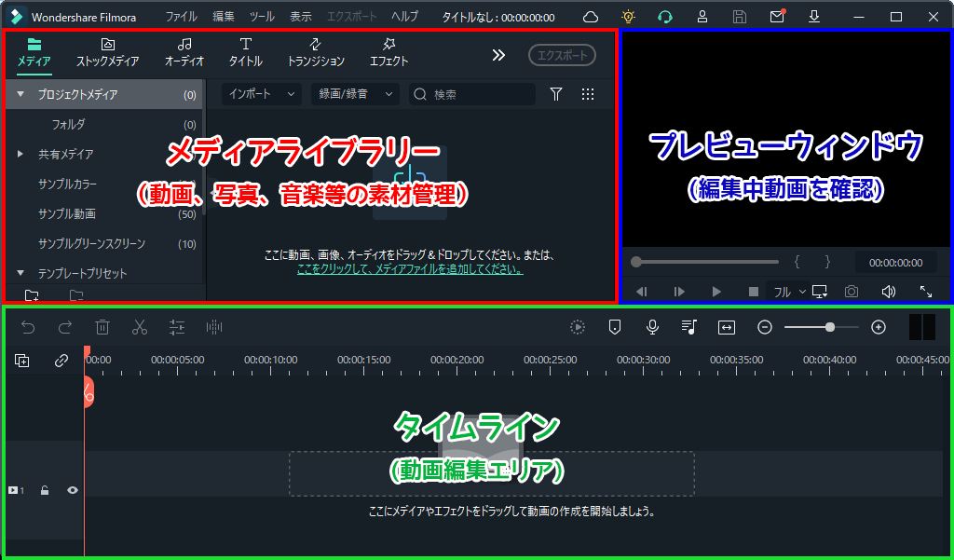Click the timeline zoom slider handle
Viewport: 954px width, 560px height.
[x=829, y=327]
